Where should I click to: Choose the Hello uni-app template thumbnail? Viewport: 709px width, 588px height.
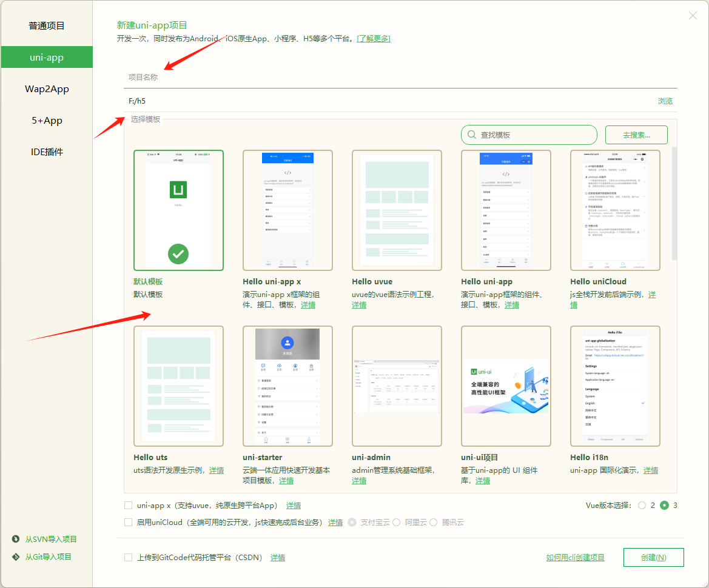tap(506, 210)
